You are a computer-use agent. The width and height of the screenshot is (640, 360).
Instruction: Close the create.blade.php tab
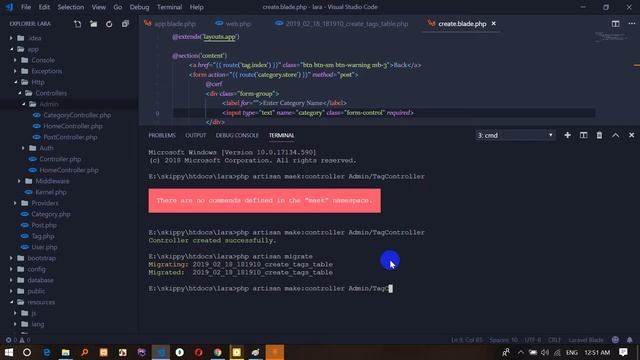pyautogui.click(x=493, y=24)
